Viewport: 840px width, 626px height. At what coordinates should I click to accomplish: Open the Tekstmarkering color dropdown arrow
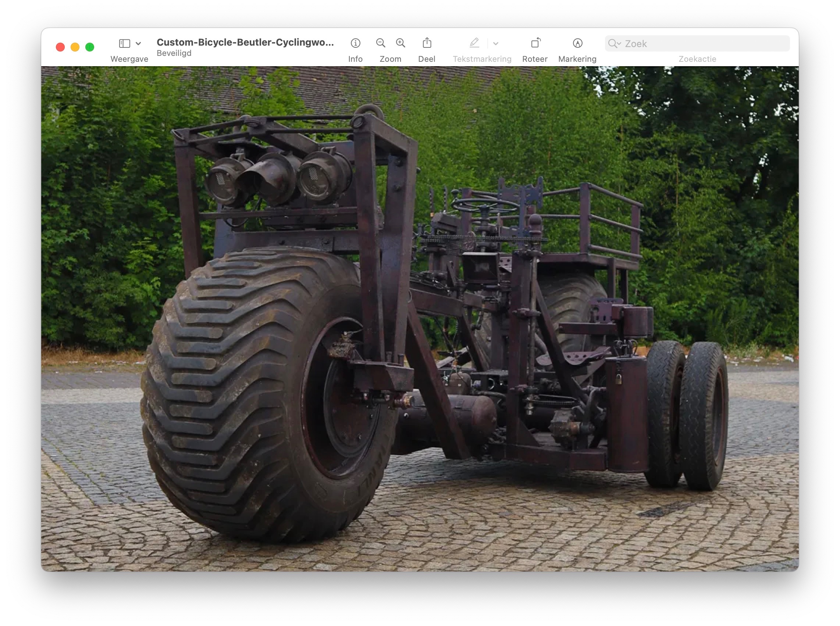coord(496,43)
